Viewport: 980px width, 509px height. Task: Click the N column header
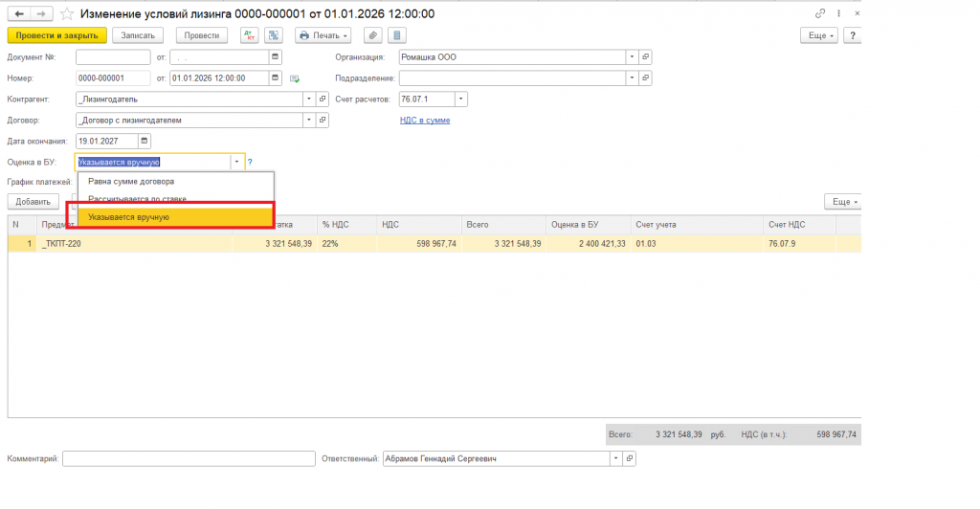tap(22, 224)
